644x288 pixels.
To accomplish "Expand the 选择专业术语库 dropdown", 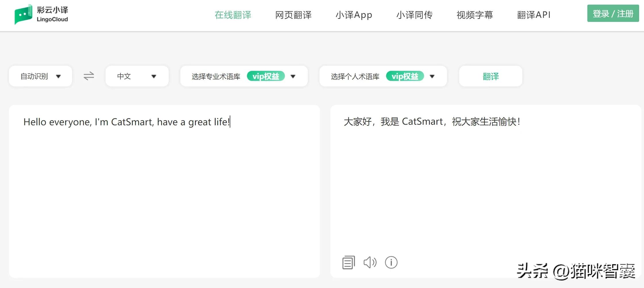I will [244, 76].
